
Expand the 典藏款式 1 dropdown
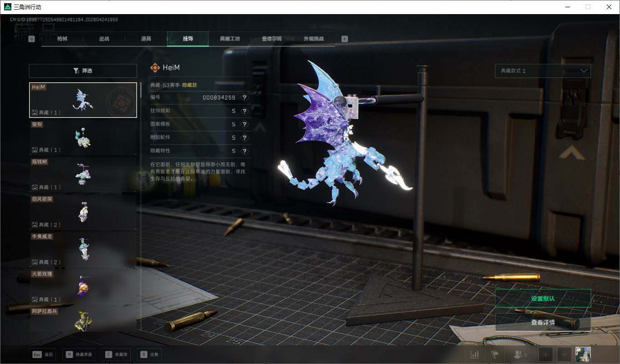click(x=543, y=71)
